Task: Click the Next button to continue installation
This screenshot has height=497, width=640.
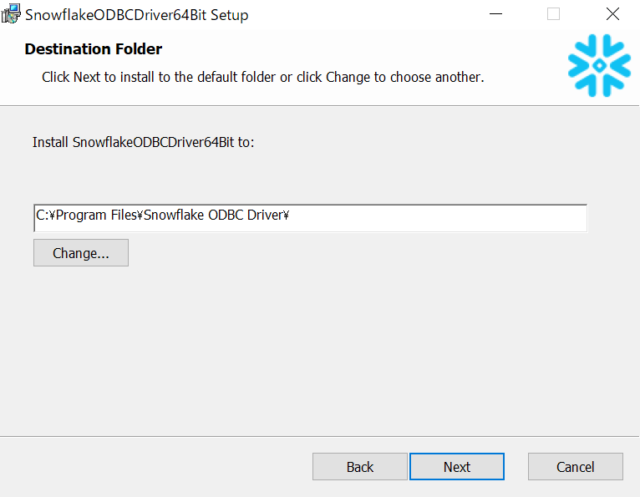Action: point(457,466)
